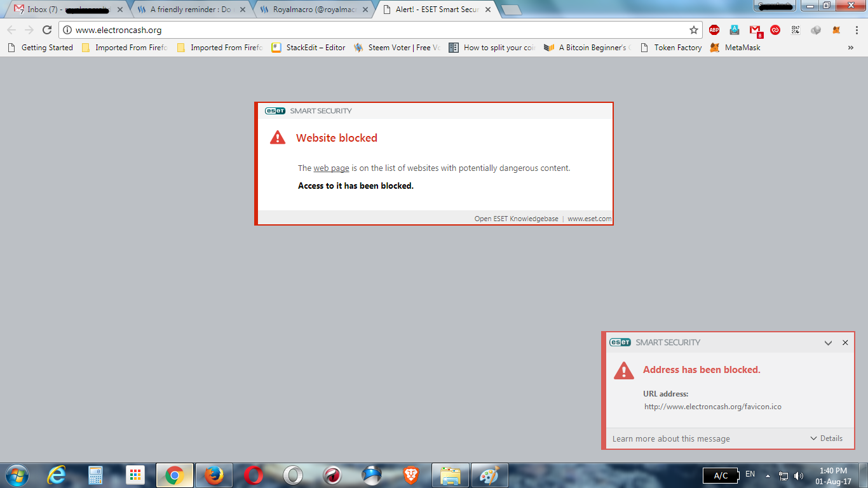The width and height of the screenshot is (868, 488).
Task: Show more bookmarks with the double chevron
Action: (x=851, y=48)
